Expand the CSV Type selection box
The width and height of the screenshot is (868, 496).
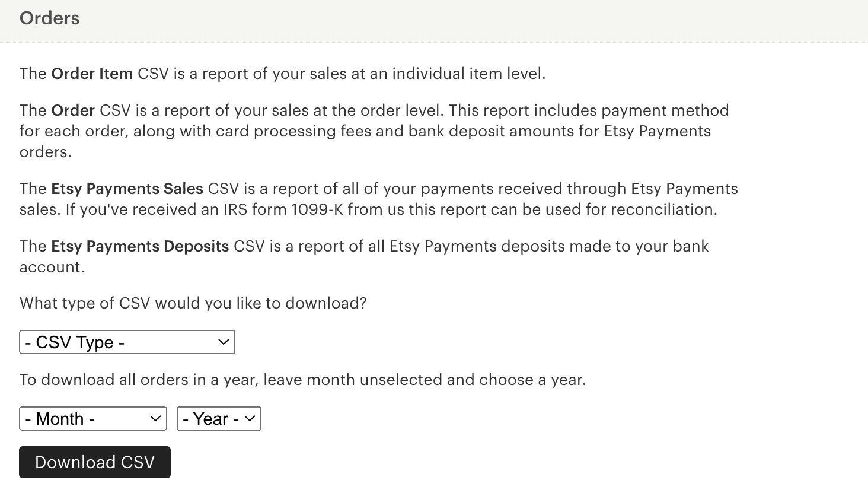127,342
